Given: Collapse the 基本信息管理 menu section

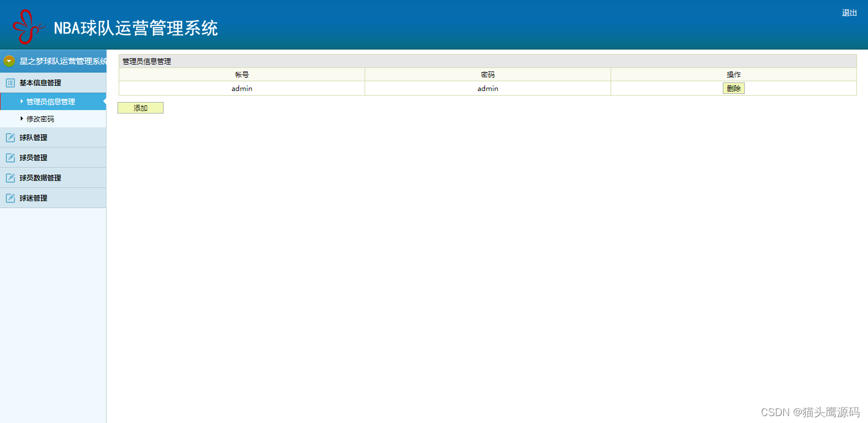Looking at the screenshot, I should (x=53, y=82).
